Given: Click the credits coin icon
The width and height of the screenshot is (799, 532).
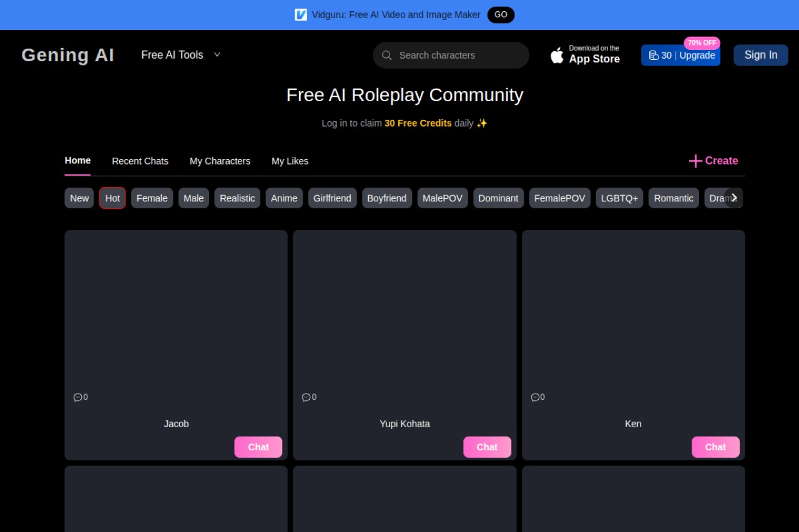Looking at the screenshot, I should 654,55.
